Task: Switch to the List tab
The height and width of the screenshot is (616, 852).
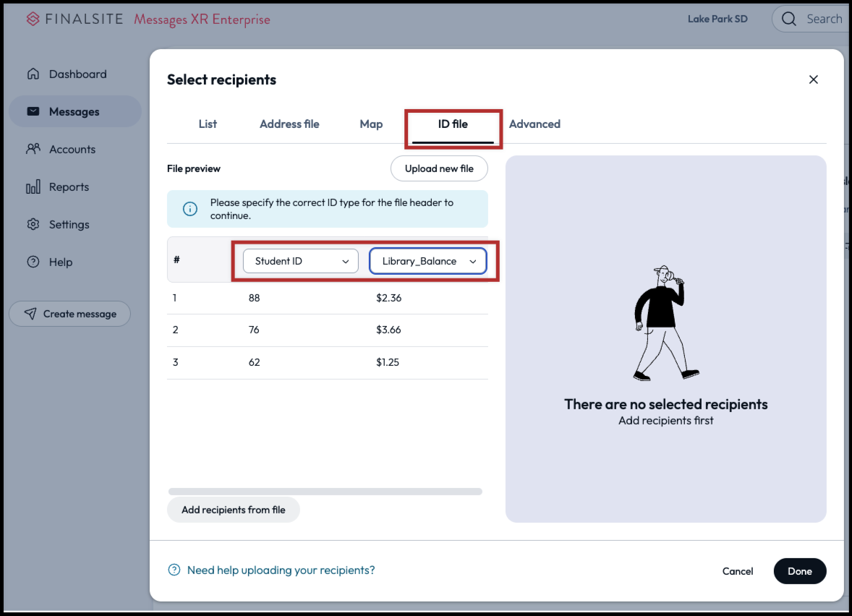Action: (x=208, y=124)
